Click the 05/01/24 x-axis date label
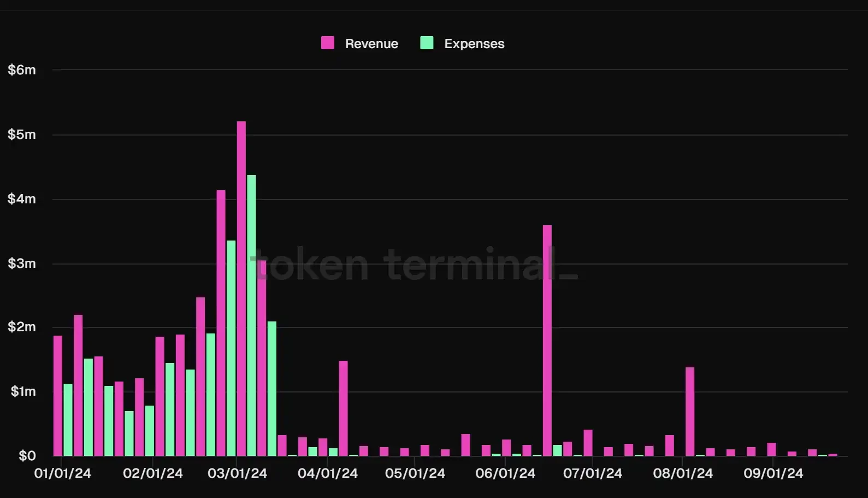This screenshot has width=868, height=498. pos(415,473)
